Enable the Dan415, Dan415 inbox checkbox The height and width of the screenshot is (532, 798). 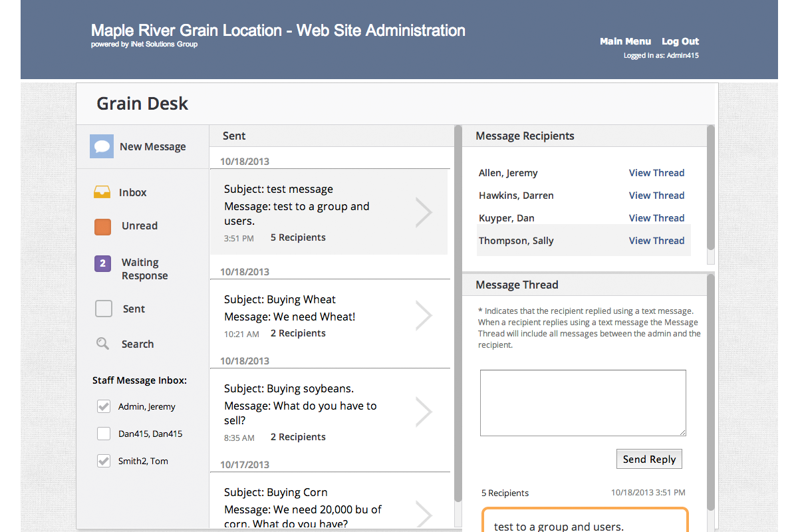point(104,434)
